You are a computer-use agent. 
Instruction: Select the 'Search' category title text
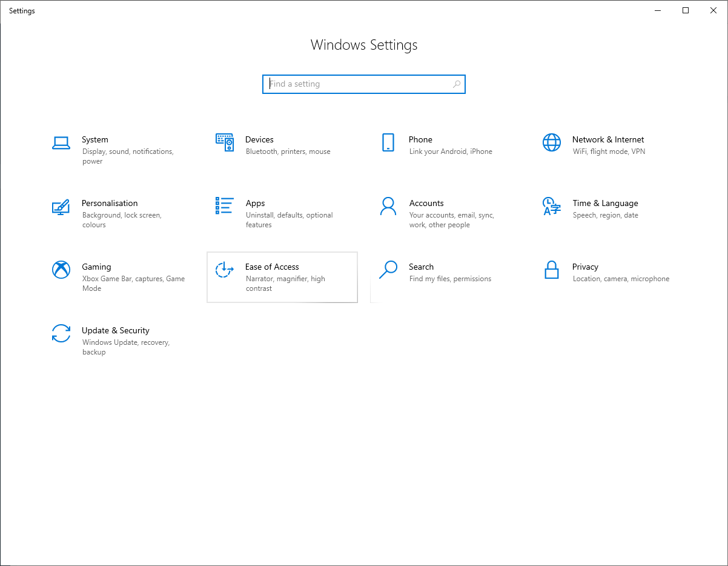pos(421,267)
